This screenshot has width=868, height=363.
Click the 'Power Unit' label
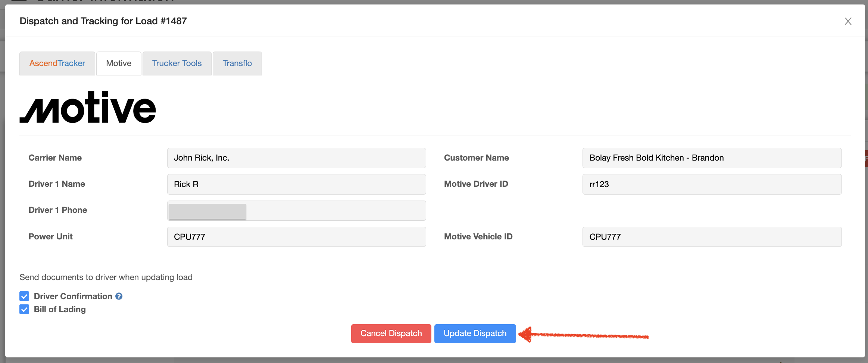click(51, 237)
